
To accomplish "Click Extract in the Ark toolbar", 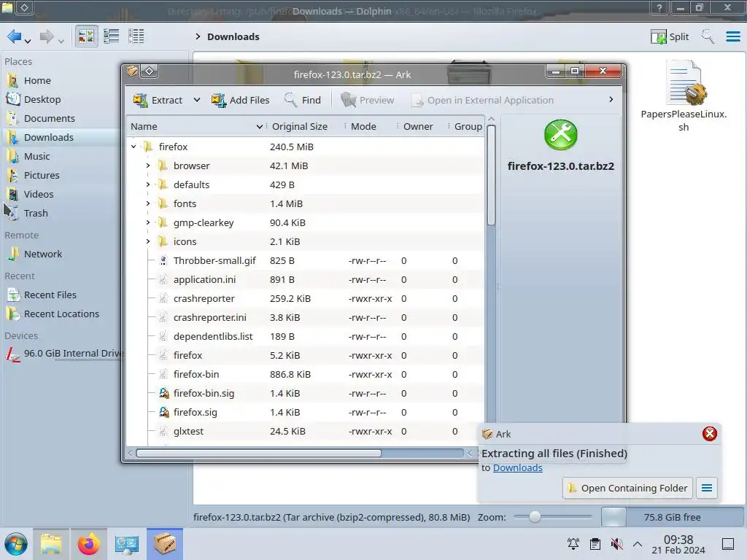I will pos(158,100).
